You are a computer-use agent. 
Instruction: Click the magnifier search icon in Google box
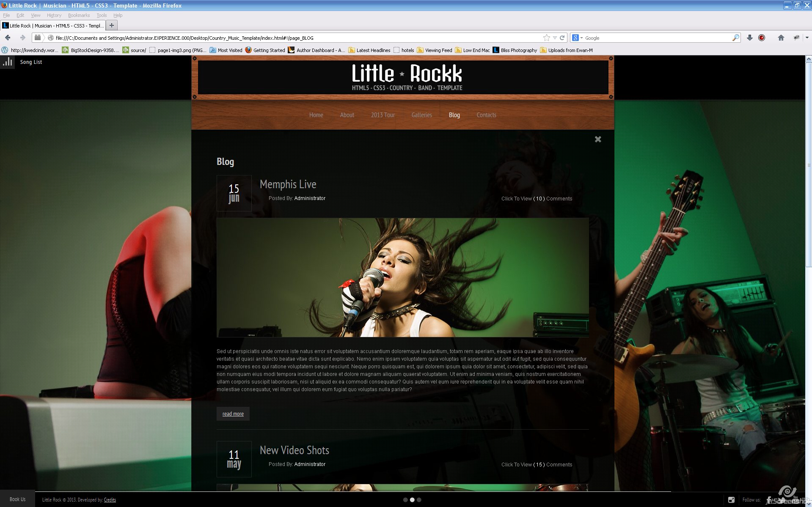(x=736, y=38)
